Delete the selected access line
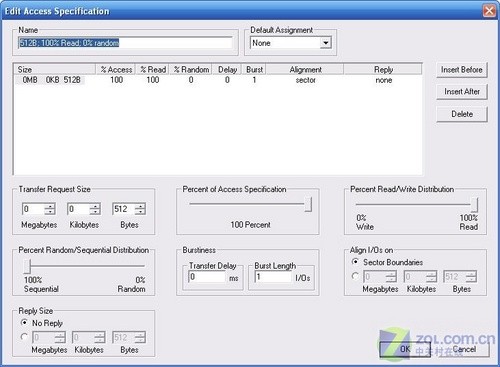Viewport: 500px width, 367px height. (462, 114)
